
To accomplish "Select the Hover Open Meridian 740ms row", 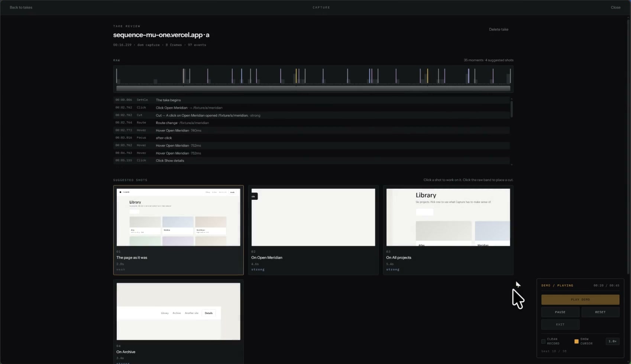I will [x=311, y=130].
